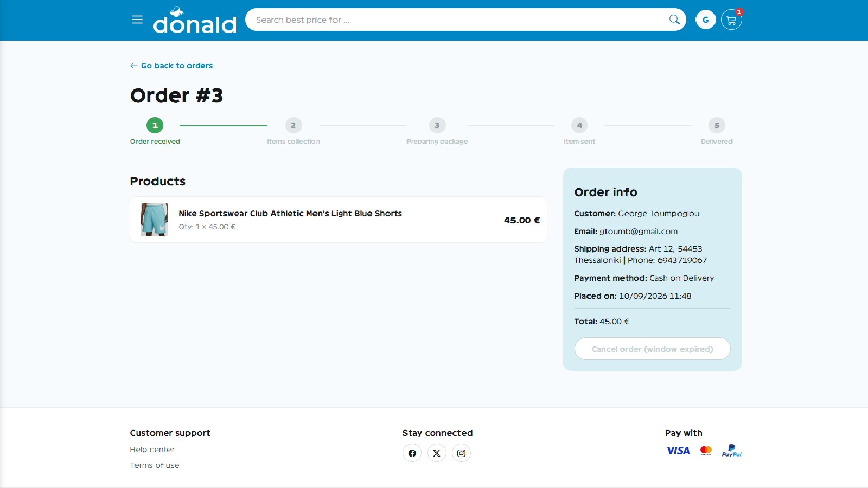Open the hamburger menu

137,20
